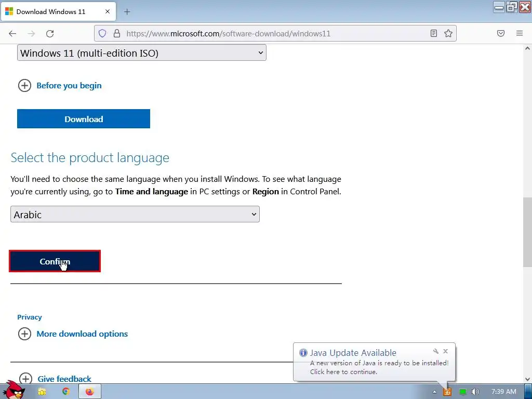Image resolution: width=532 pixels, height=399 pixels.
Task: Click the Select the product language heading
Action: coord(90,158)
